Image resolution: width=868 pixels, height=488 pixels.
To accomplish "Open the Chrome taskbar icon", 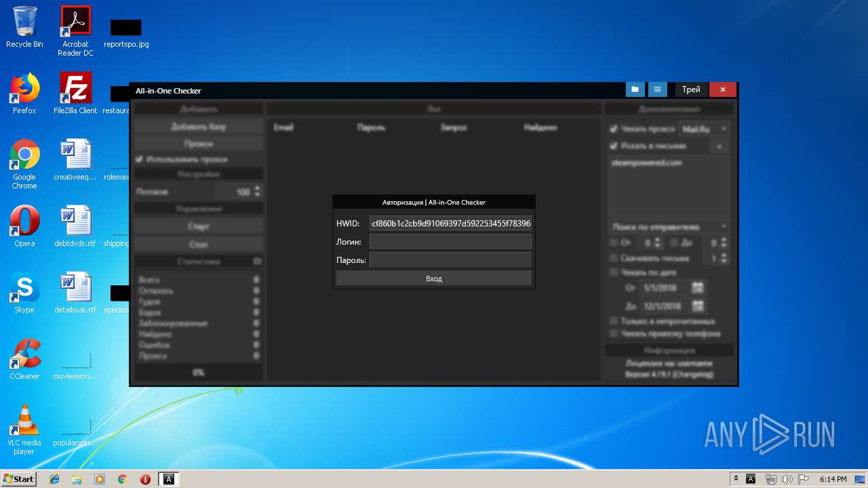I will [x=123, y=479].
